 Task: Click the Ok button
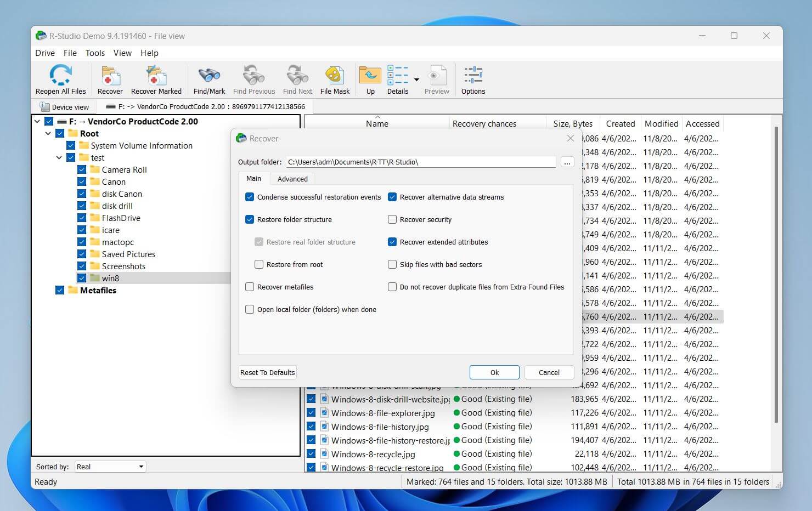(494, 372)
